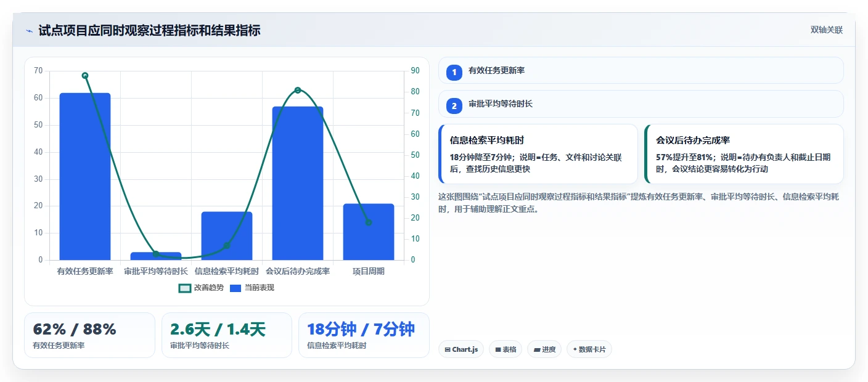
Task: Click the 信息检索平均耗时 bar
Action: click(227, 236)
